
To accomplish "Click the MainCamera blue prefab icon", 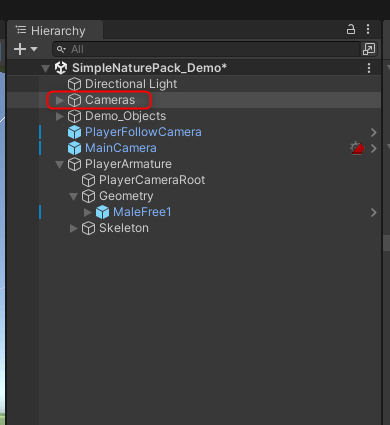I will [74, 148].
